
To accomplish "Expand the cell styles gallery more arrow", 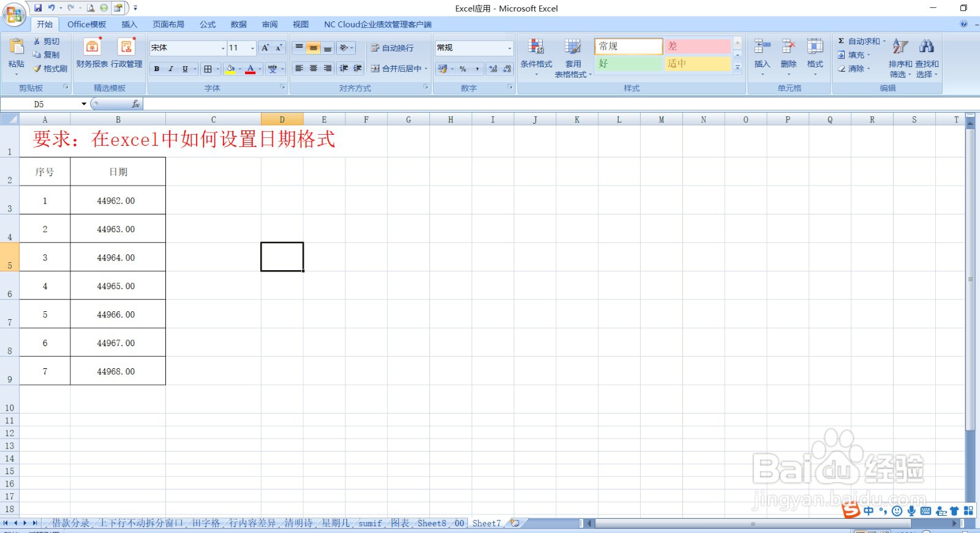I will coord(737,67).
